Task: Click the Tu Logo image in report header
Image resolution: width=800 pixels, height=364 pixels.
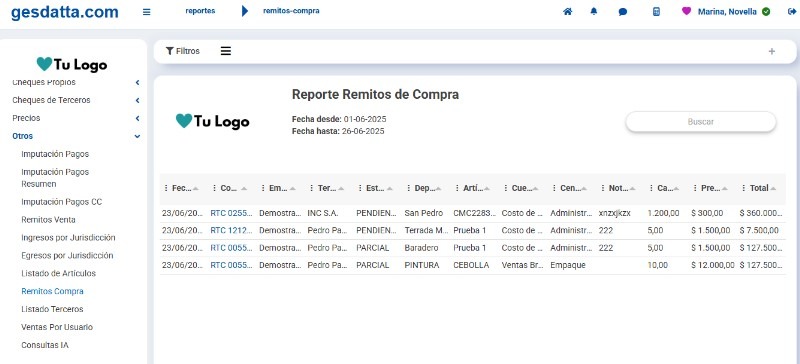Action: click(x=213, y=122)
